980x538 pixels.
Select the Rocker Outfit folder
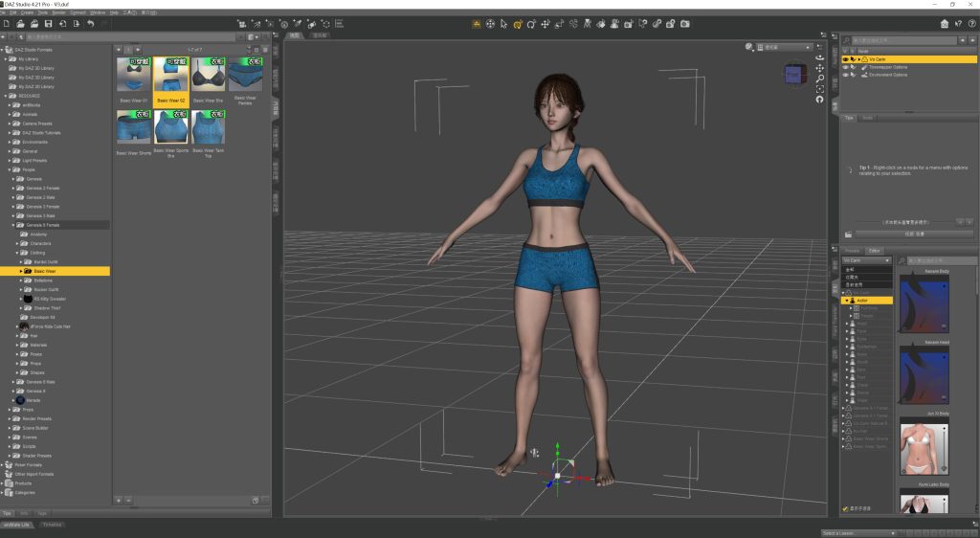click(x=46, y=289)
